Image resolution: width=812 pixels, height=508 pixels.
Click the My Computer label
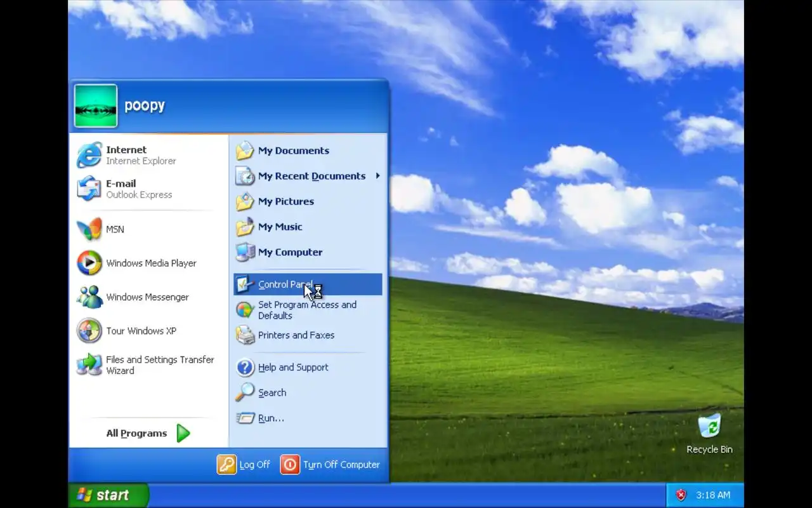click(x=290, y=252)
